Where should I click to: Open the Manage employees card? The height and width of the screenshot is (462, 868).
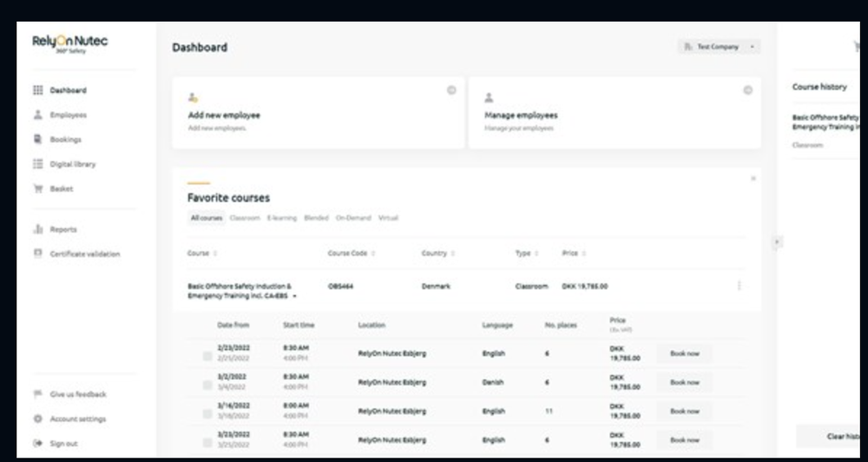(x=615, y=113)
